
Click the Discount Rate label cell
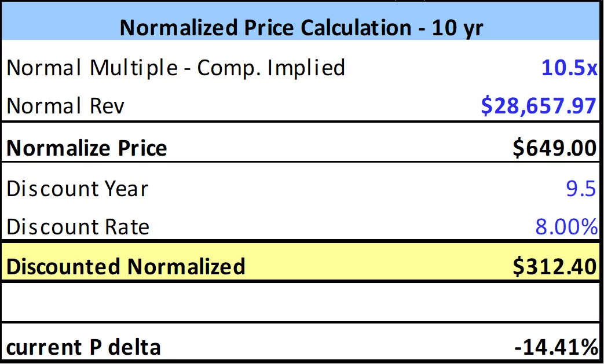pyautogui.click(x=78, y=226)
